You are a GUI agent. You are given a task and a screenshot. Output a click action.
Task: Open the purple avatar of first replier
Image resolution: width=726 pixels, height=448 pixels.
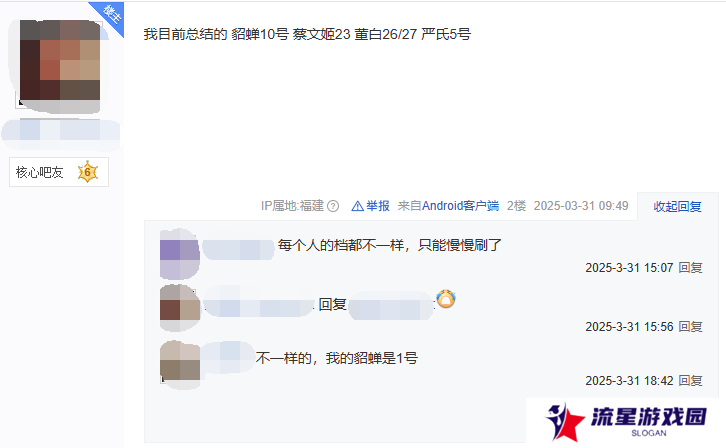coord(180,254)
